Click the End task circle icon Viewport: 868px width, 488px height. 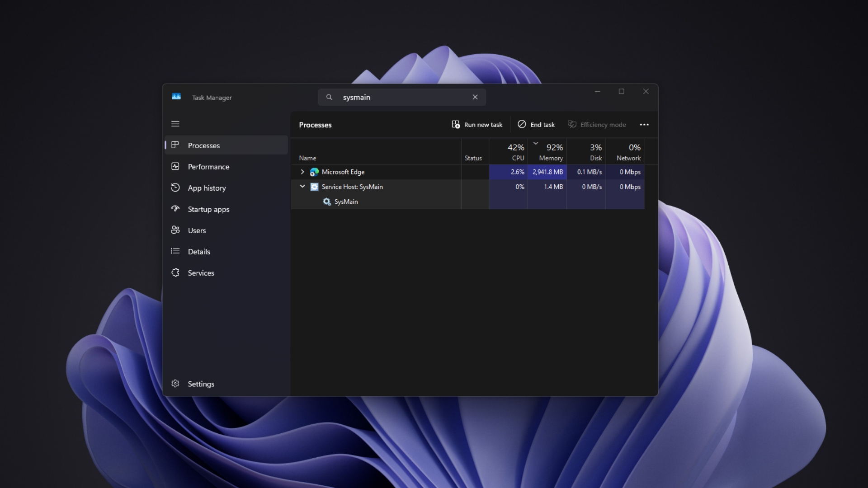(x=522, y=124)
